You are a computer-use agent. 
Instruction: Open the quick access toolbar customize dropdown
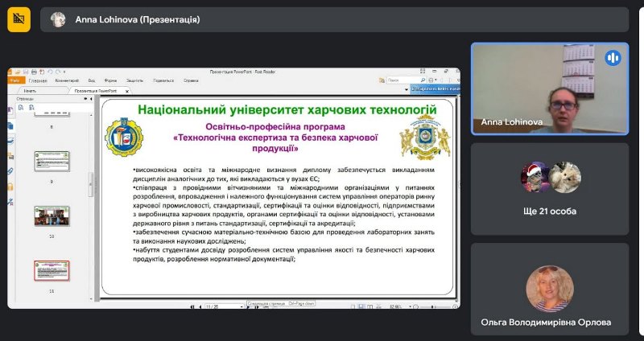coord(64,72)
